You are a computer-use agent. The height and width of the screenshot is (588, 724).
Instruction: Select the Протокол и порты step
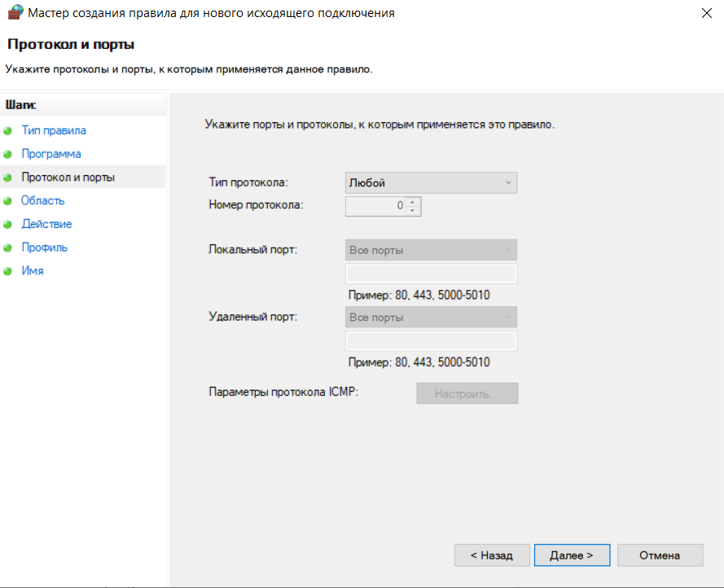[68, 178]
